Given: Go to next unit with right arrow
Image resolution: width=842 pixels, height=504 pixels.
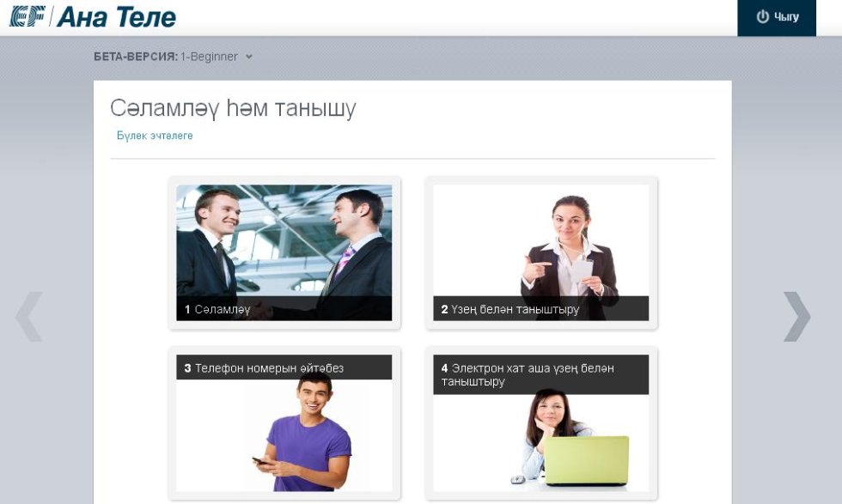Looking at the screenshot, I should click(x=796, y=317).
